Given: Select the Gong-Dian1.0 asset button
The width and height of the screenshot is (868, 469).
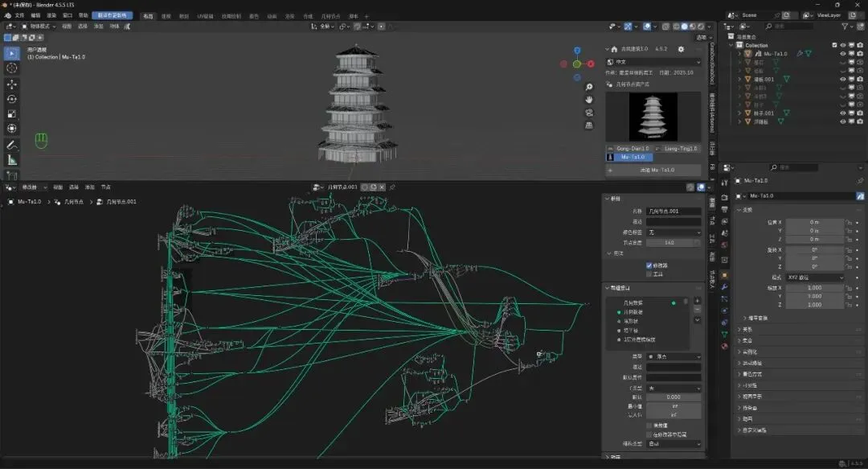Looking at the screenshot, I should click(x=631, y=149).
